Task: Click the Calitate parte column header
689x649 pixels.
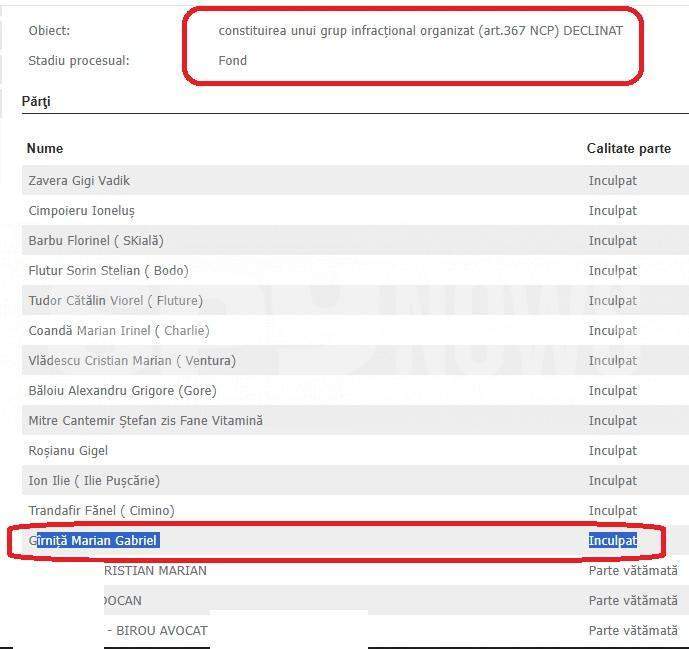Action: point(628,148)
